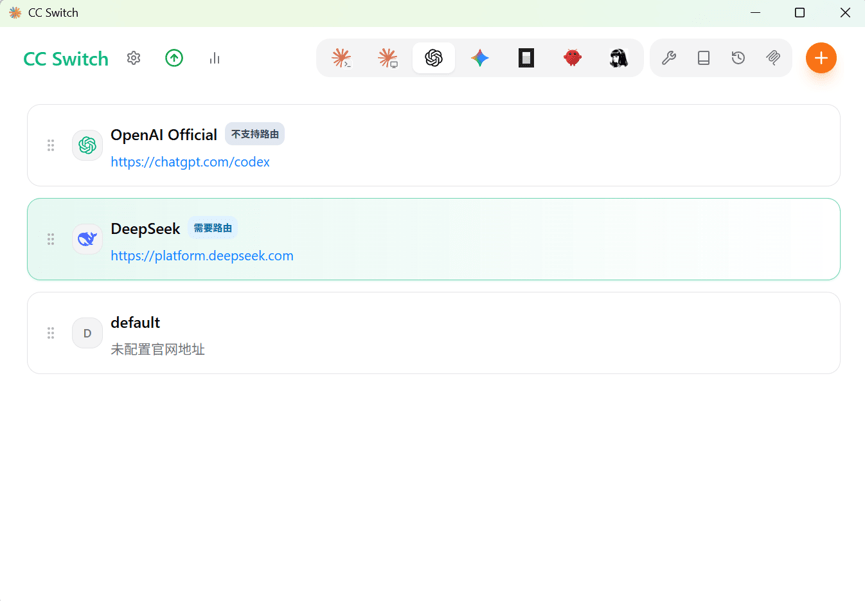Maximize the CC Switch window
This screenshot has height=601, width=865.
[799, 13]
